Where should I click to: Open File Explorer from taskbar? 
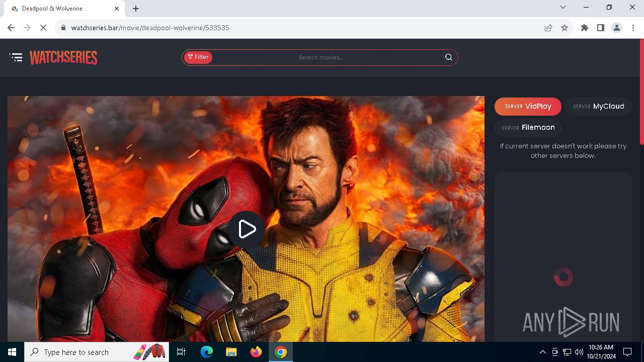[231, 352]
